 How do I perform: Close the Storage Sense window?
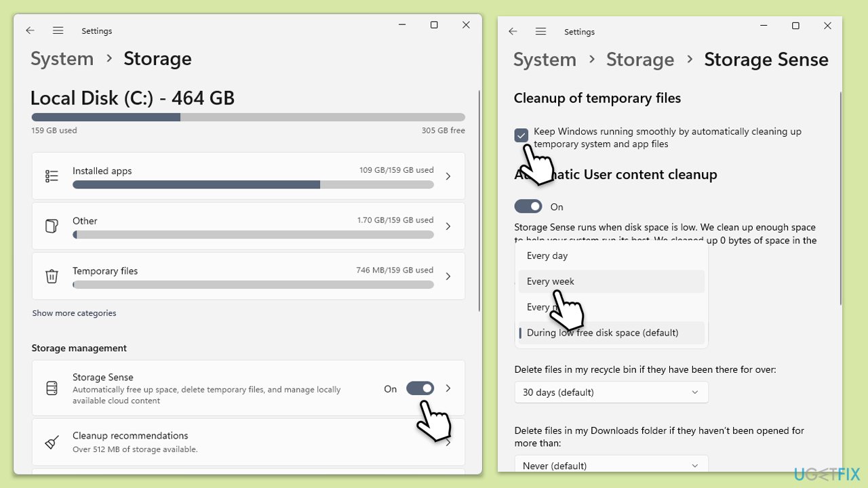tap(827, 26)
